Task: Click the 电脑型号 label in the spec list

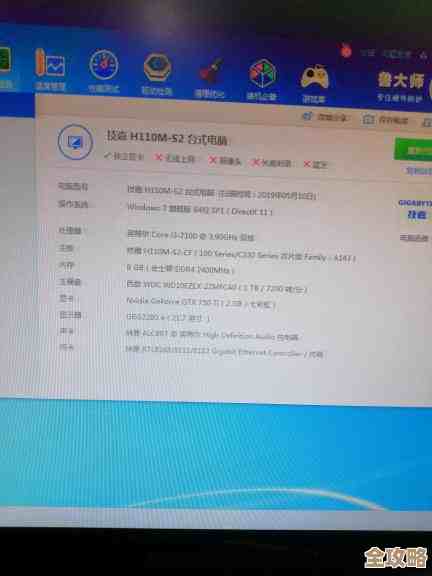Action: [x=73, y=187]
